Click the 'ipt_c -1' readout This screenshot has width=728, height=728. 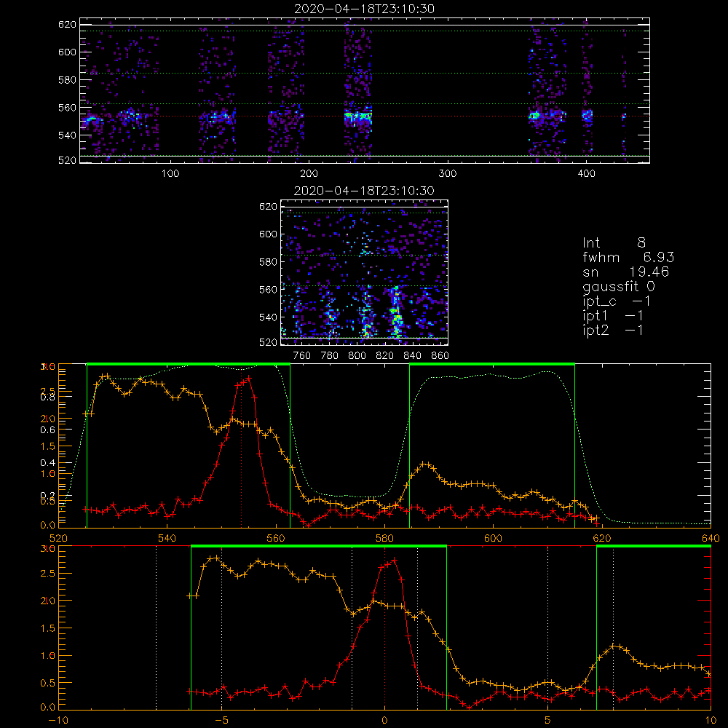[x=617, y=301]
